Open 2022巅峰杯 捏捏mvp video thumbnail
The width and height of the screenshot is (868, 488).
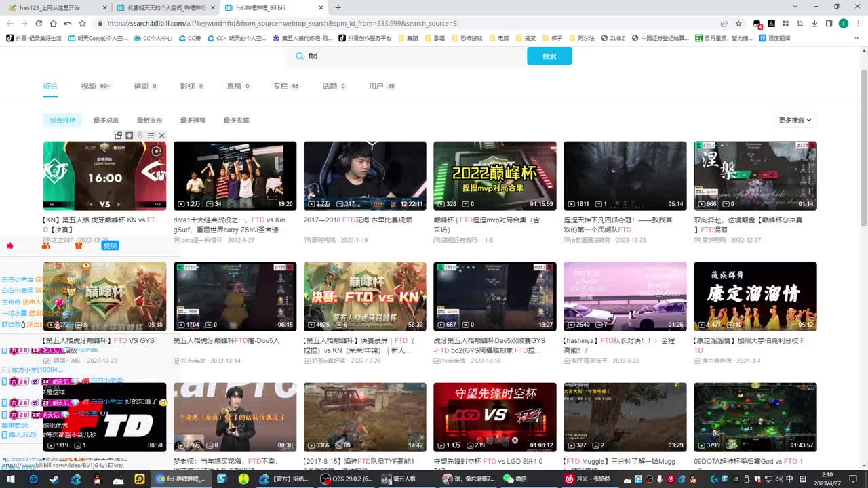pos(495,176)
